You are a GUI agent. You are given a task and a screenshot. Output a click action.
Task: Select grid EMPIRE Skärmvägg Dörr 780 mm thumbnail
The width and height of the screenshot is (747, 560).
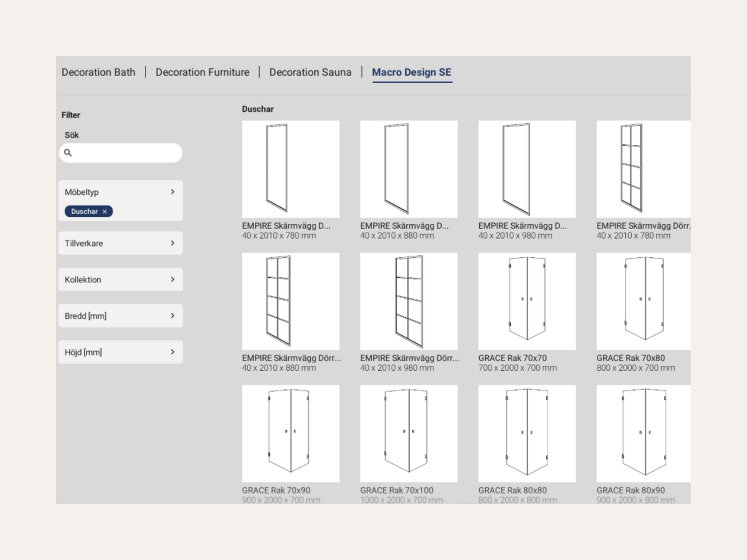(644, 169)
